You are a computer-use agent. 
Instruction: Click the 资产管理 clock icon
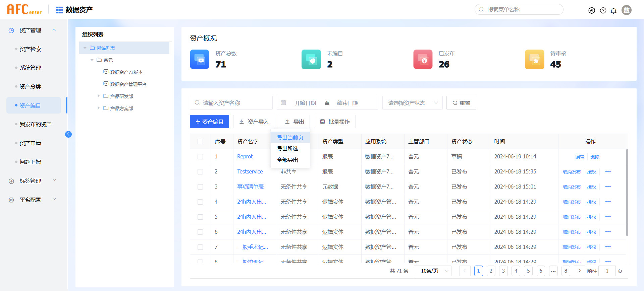[11, 30]
